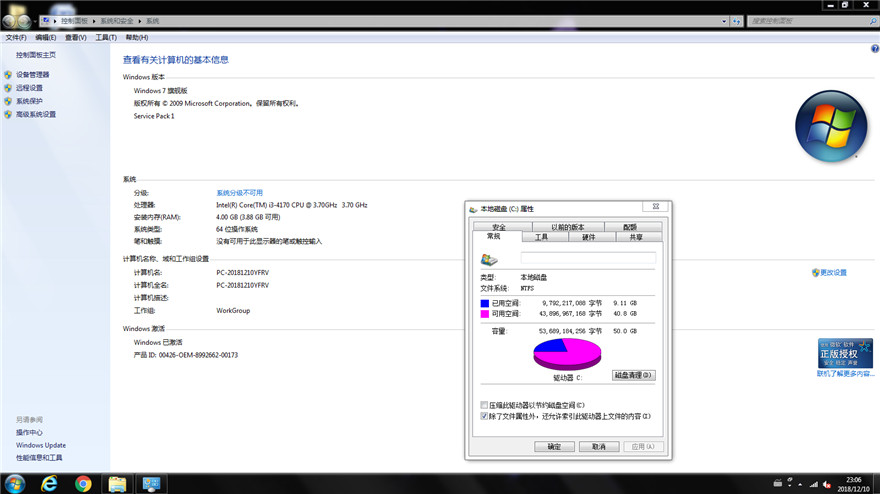The image size is (880, 494).
Task: Click the dialog title bar drive icon
Action: point(473,209)
